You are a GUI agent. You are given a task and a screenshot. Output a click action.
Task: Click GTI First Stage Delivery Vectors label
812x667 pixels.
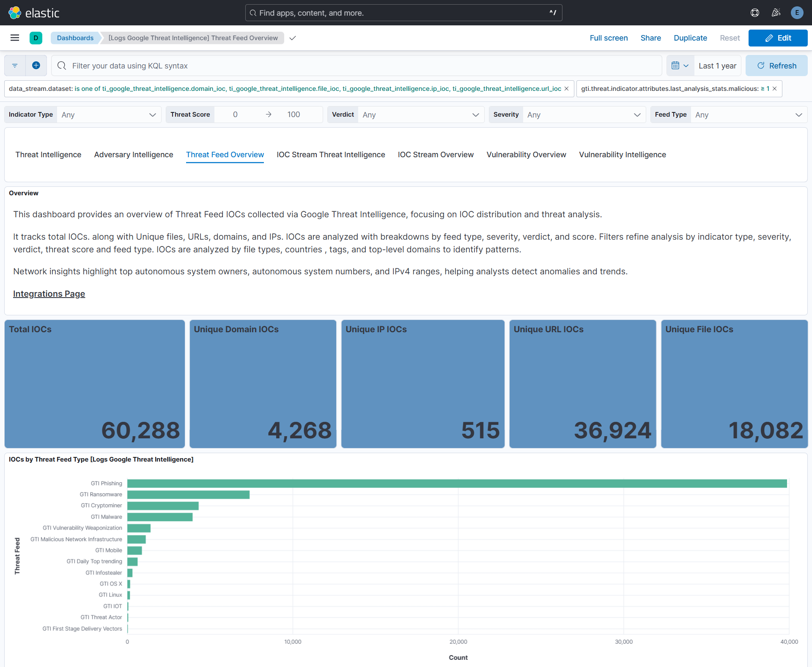pos(82,629)
